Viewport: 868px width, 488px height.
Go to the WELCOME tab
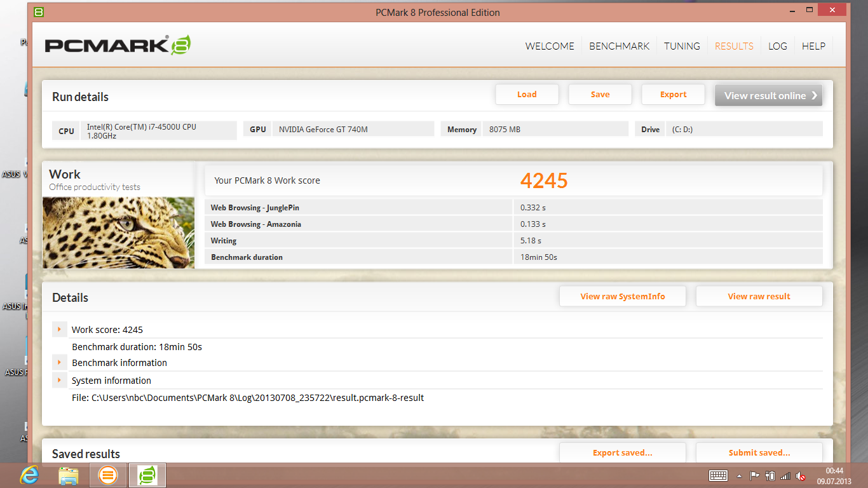[550, 46]
